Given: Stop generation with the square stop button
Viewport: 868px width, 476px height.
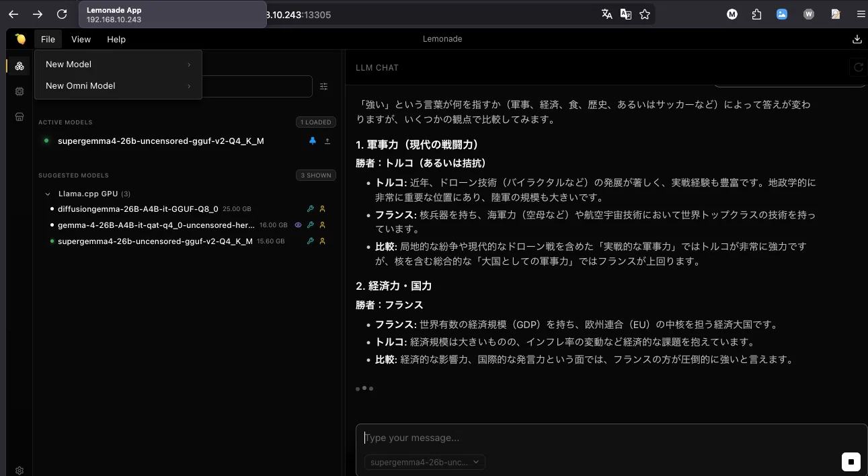Looking at the screenshot, I should click(851, 462).
